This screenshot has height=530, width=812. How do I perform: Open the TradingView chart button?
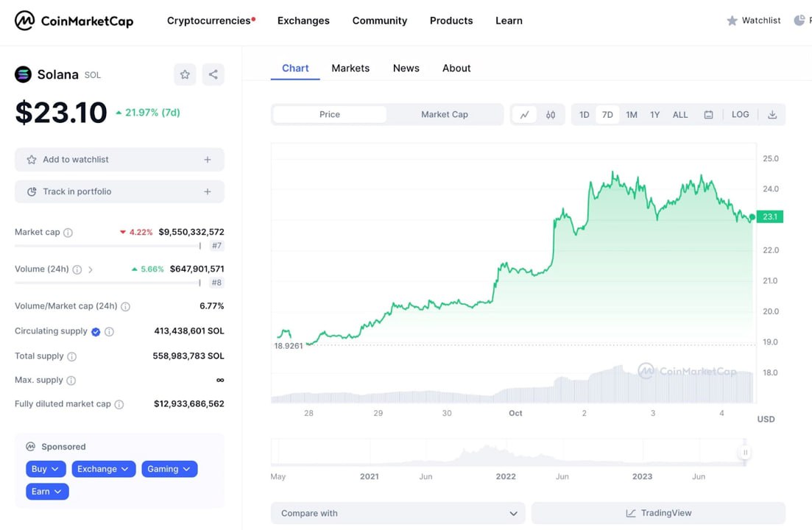tap(658, 513)
